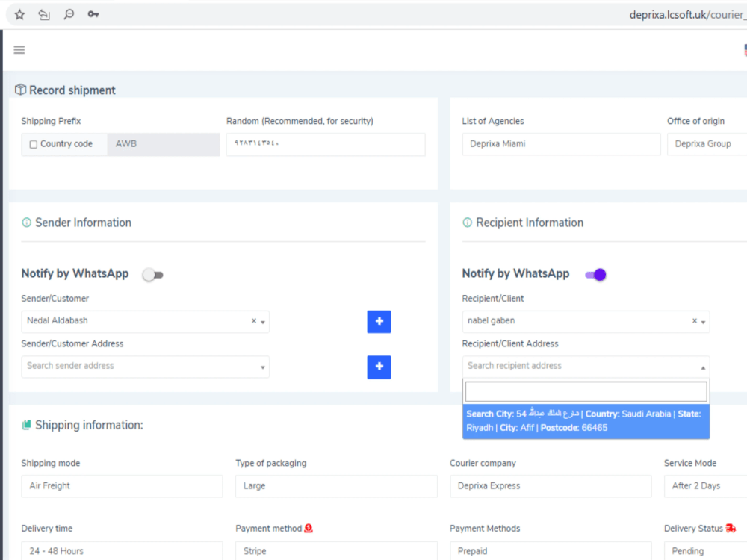Click the red Payment method icon
Image resolution: width=747 pixels, height=560 pixels.
tap(309, 528)
